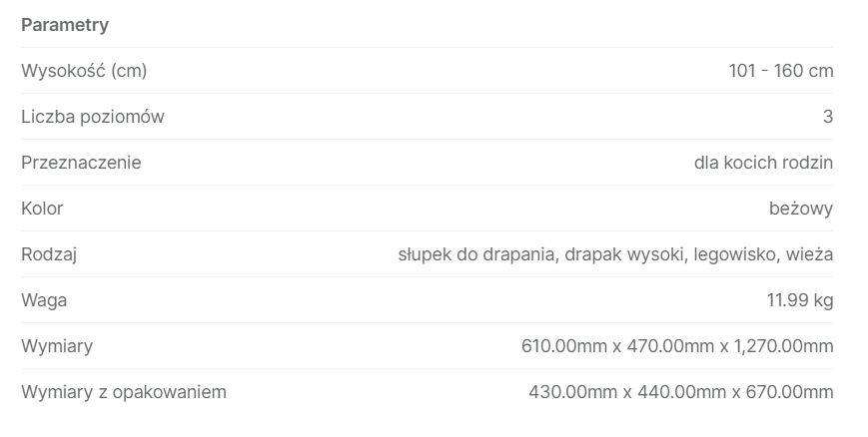
Task: Click the Liczba poziomów label
Action: 93,117
